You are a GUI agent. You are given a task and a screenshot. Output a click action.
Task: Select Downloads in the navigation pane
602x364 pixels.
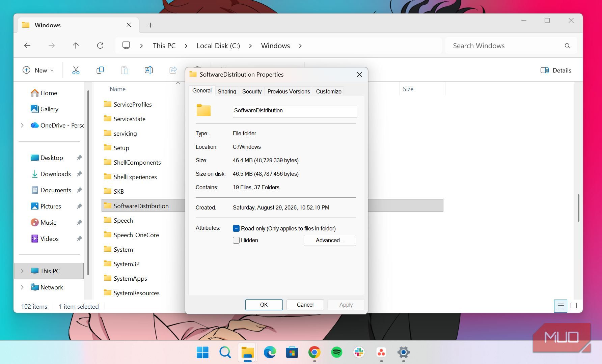click(x=56, y=174)
